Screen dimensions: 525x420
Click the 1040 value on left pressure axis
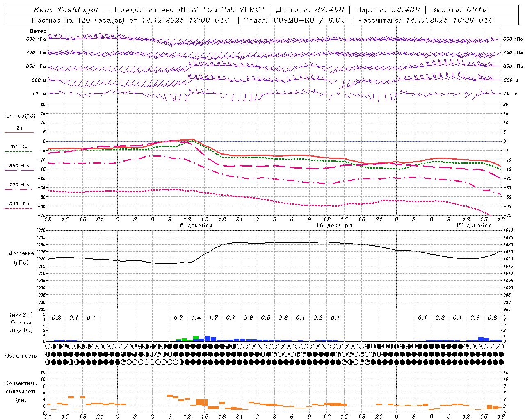tap(41, 231)
